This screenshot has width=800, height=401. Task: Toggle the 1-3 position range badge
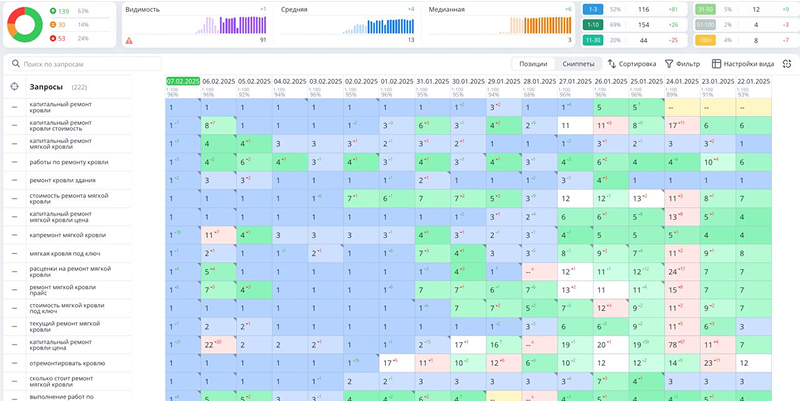[593, 9]
